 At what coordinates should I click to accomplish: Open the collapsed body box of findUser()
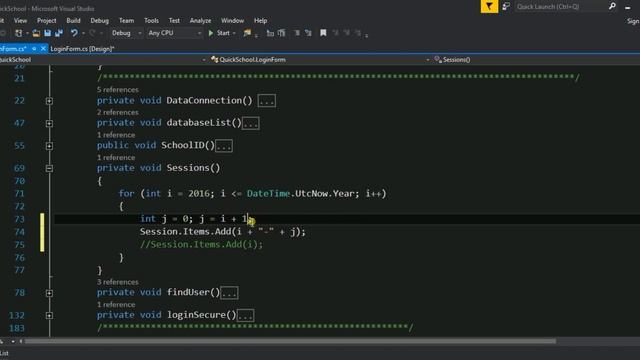[229, 293]
